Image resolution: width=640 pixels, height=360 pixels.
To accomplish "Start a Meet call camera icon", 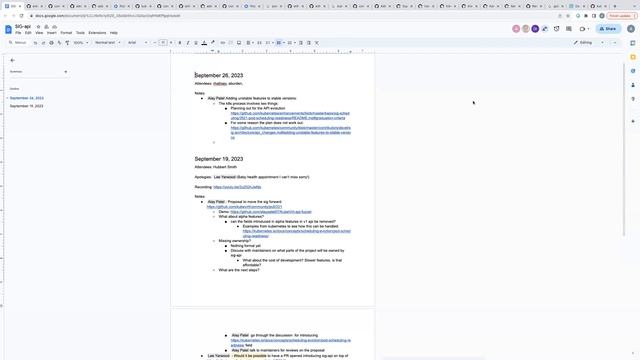I will 582,29.
